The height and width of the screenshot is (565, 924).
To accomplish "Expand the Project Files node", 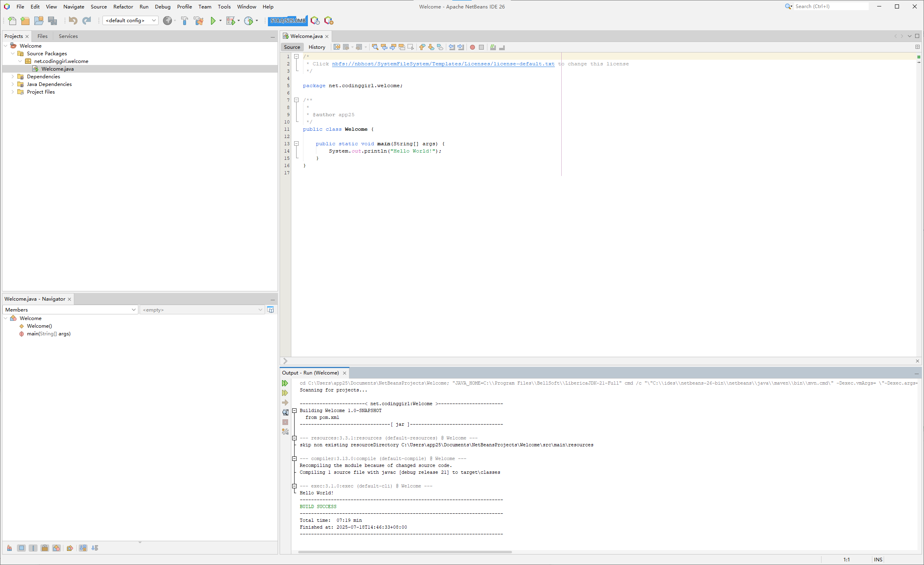I will tap(13, 92).
